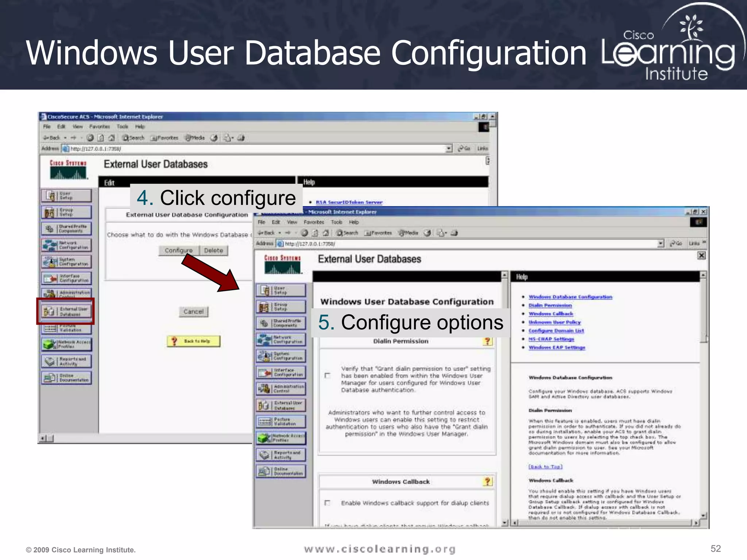Open Network Configuration in back window sidebar
The height and width of the screenshot is (560, 747).
(66, 245)
